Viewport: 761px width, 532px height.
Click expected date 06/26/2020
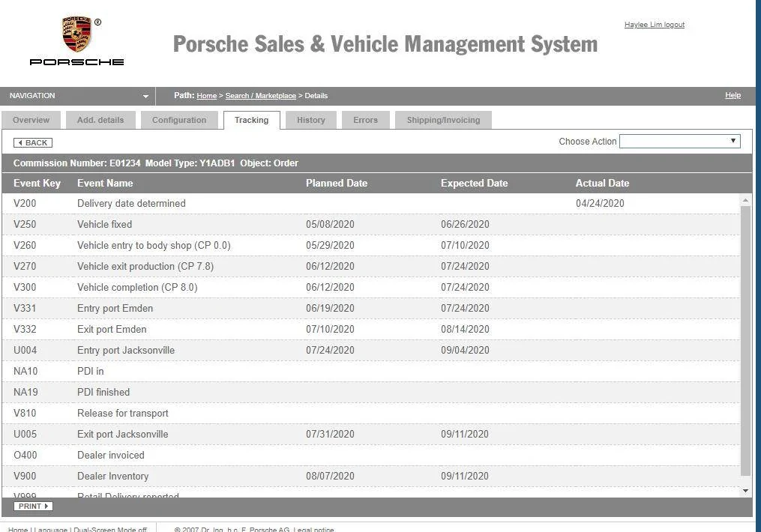tap(465, 225)
